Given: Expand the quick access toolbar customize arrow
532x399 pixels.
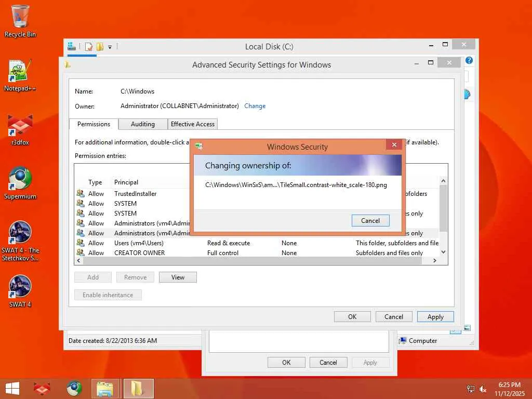Looking at the screenshot, I should coord(110,47).
